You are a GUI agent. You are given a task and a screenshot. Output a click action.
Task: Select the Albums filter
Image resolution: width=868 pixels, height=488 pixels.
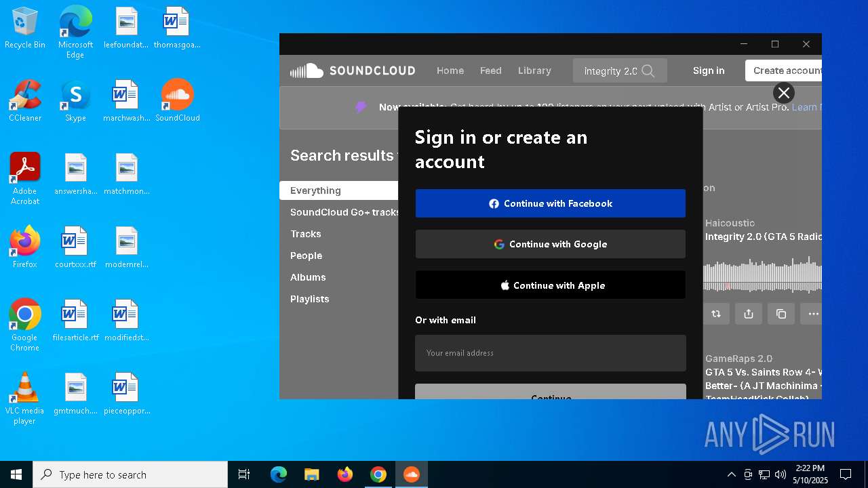tap(308, 277)
